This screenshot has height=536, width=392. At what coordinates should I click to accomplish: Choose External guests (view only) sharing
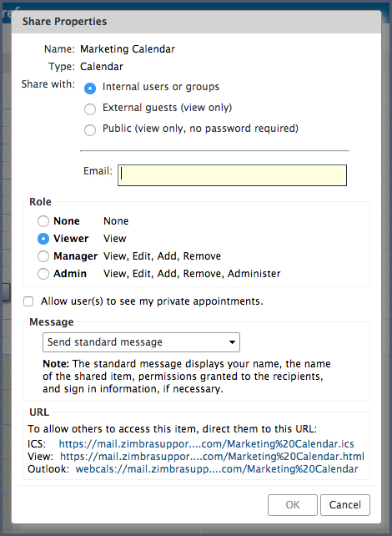pos(90,109)
